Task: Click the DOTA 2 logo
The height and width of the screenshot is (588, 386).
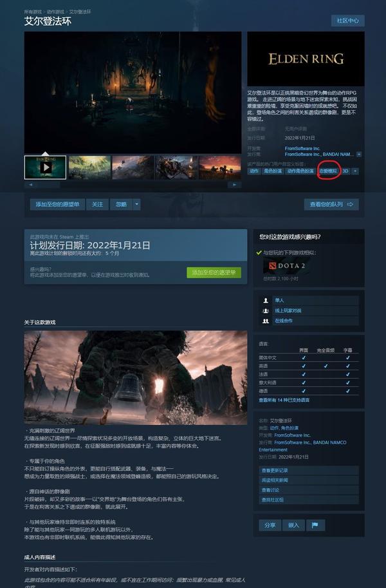Action: [x=287, y=265]
